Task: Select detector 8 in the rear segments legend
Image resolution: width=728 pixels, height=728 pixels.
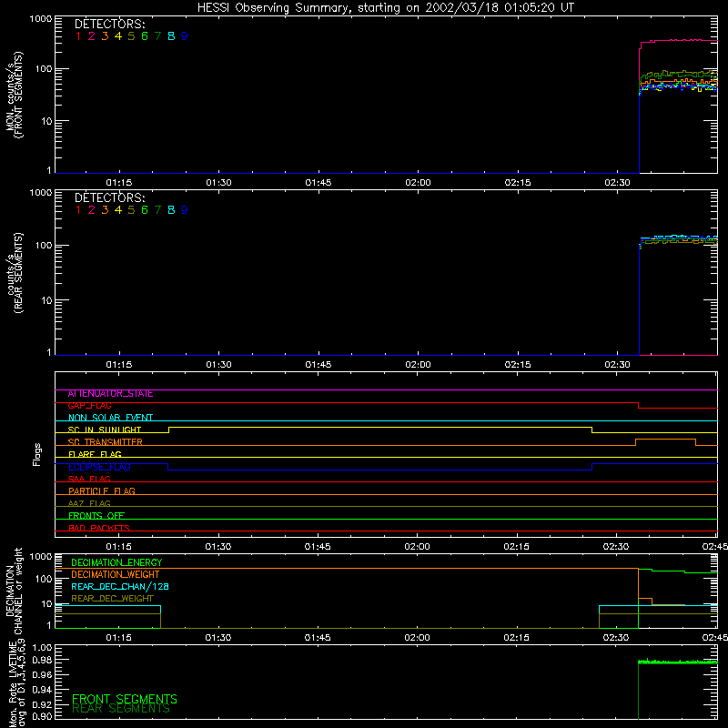Action: point(171,210)
